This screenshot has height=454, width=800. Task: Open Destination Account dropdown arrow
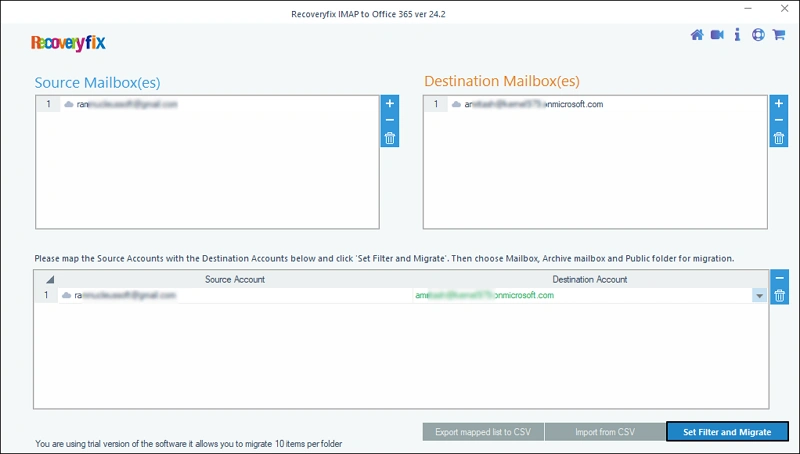[x=759, y=295]
